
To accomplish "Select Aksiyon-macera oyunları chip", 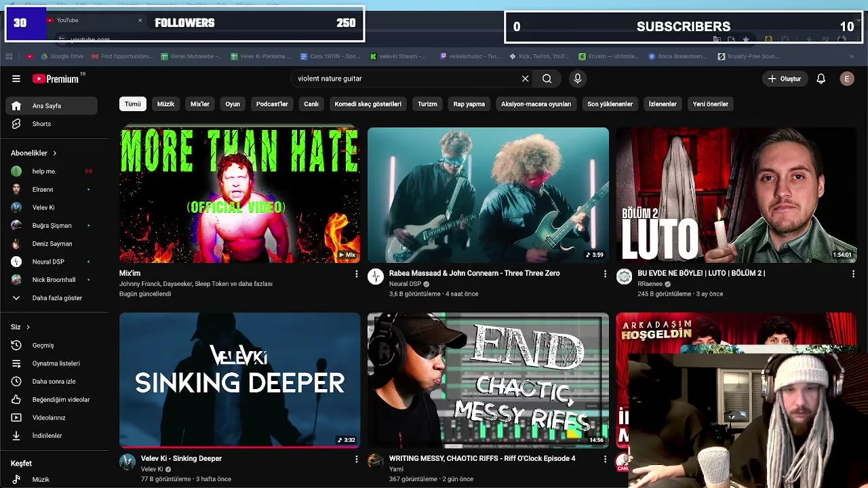I will [536, 104].
